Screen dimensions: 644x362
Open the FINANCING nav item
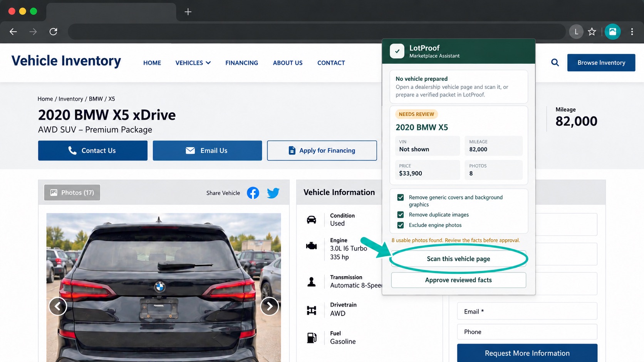(241, 63)
